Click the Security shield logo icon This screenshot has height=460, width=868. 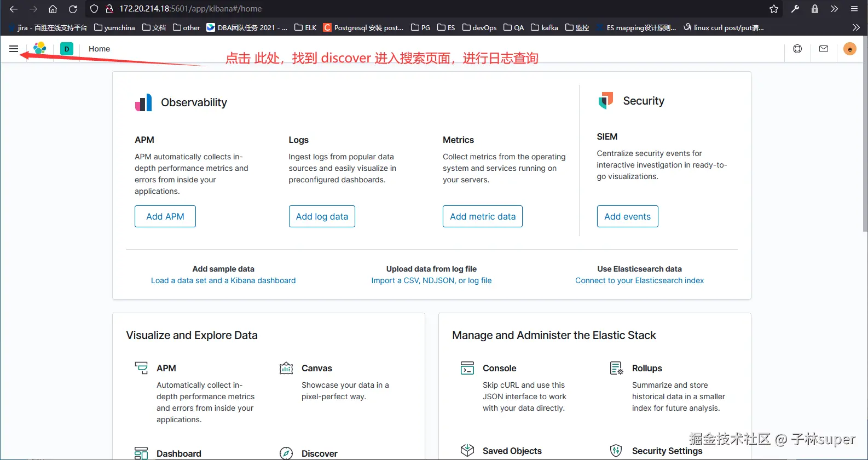[x=606, y=101]
